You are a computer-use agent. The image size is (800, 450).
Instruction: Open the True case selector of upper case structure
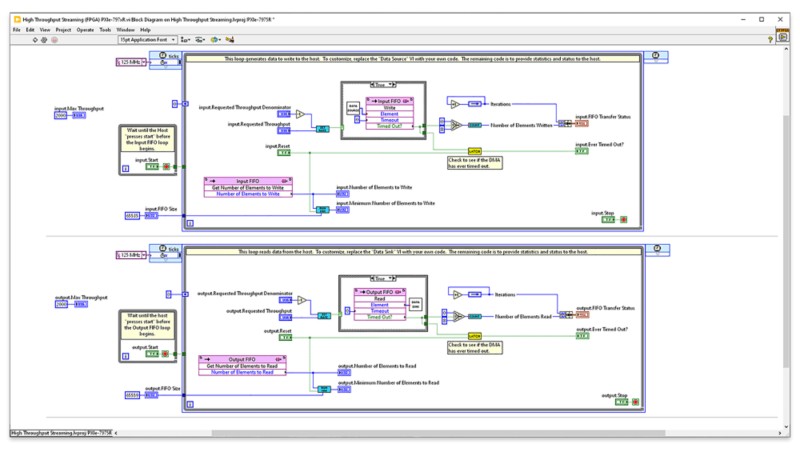tap(383, 85)
